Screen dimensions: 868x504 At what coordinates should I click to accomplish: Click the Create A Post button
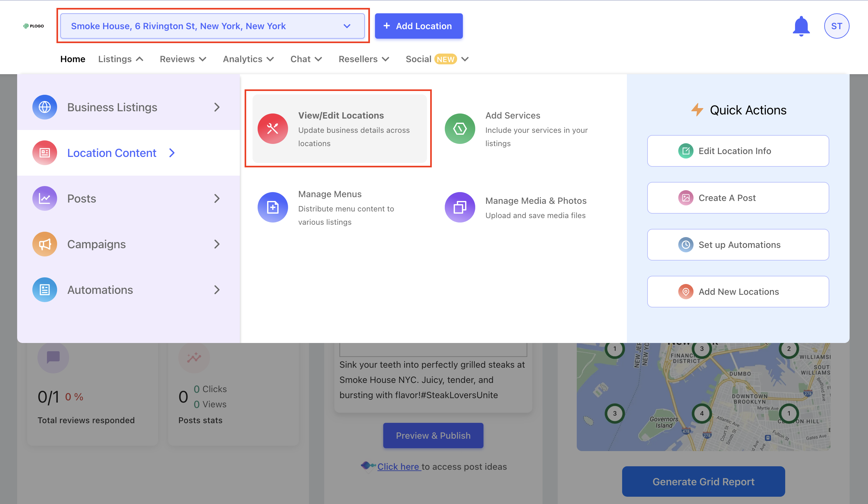pyautogui.click(x=738, y=198)
